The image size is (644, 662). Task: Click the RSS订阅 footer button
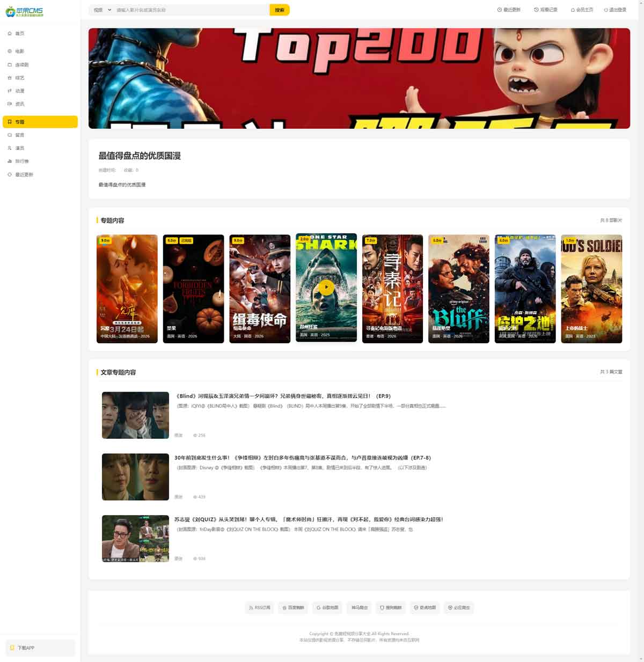260,608
